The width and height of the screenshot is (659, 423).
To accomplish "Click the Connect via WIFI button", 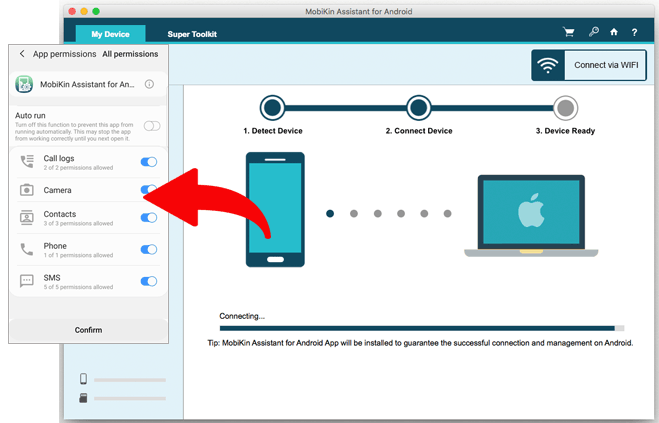I will coord(589,65).
